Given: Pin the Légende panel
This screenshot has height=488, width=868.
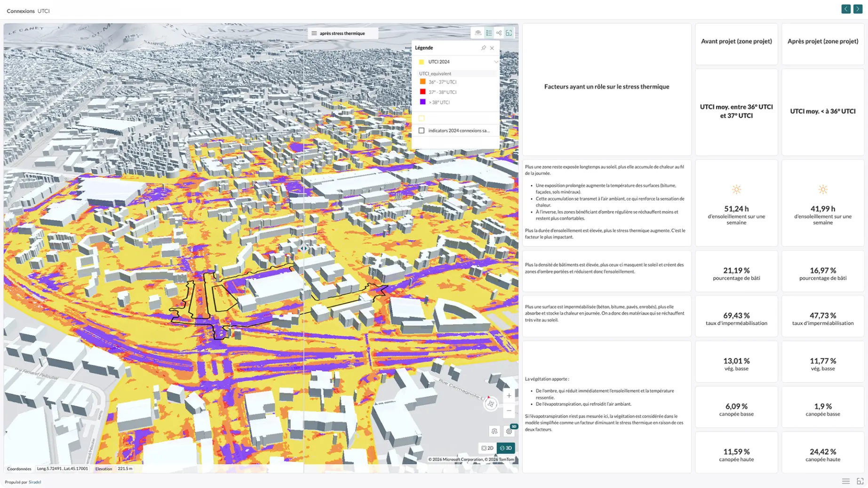Looking at the screenshot, I should click(483, 48).
